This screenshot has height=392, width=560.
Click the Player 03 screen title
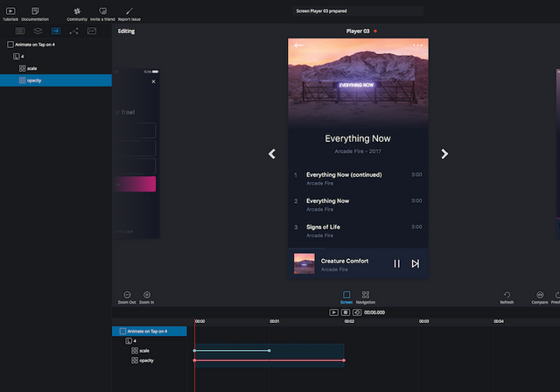358,31
